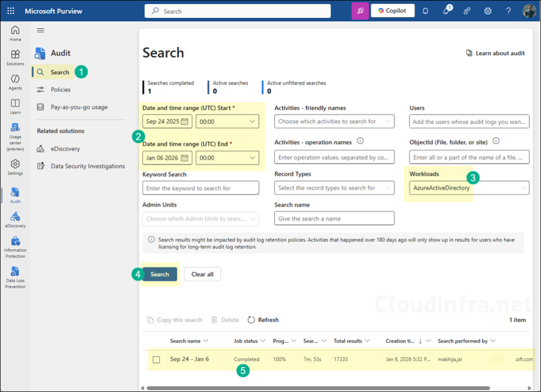Click the Search button to run the query
The height and width of the screenshot is (392, 541).
[x=161, y=274]
